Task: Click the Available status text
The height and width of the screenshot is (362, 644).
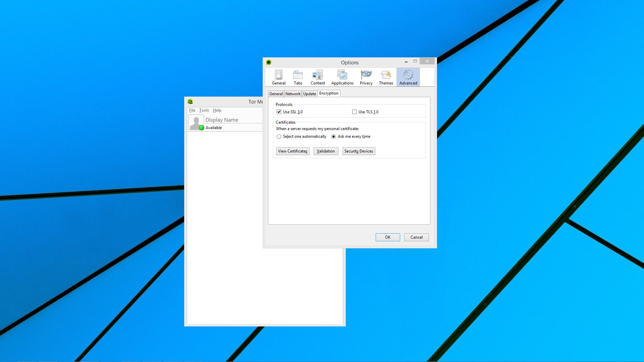Action: pos(214,128)
